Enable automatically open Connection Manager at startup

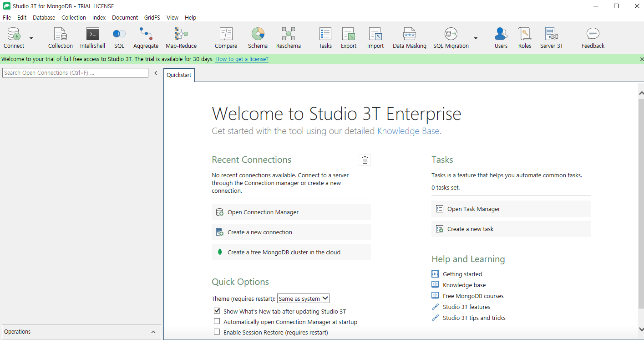[x=217, y=321]
